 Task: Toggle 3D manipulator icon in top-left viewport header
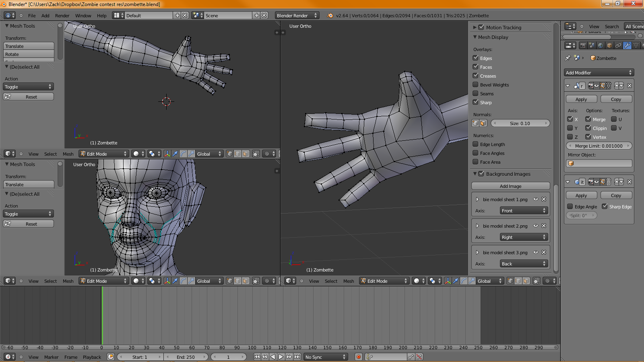coord(167,154)
